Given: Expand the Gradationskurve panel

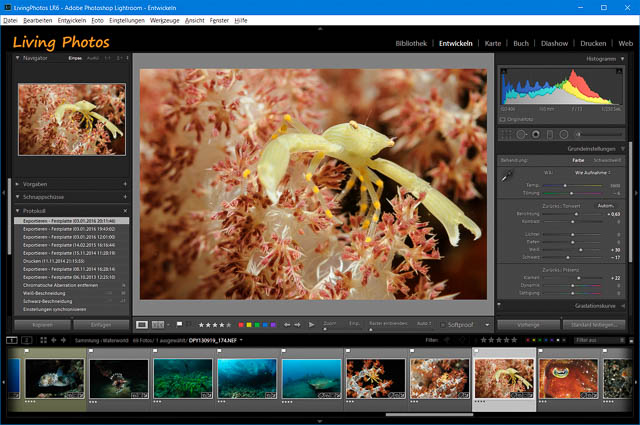Looking at the screenshot, I should point(623,306).
